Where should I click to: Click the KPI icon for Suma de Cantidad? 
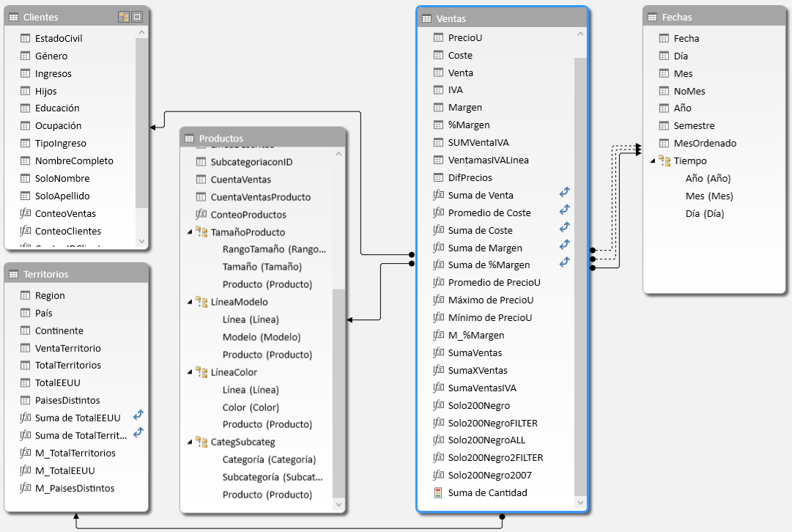point(439,492)
